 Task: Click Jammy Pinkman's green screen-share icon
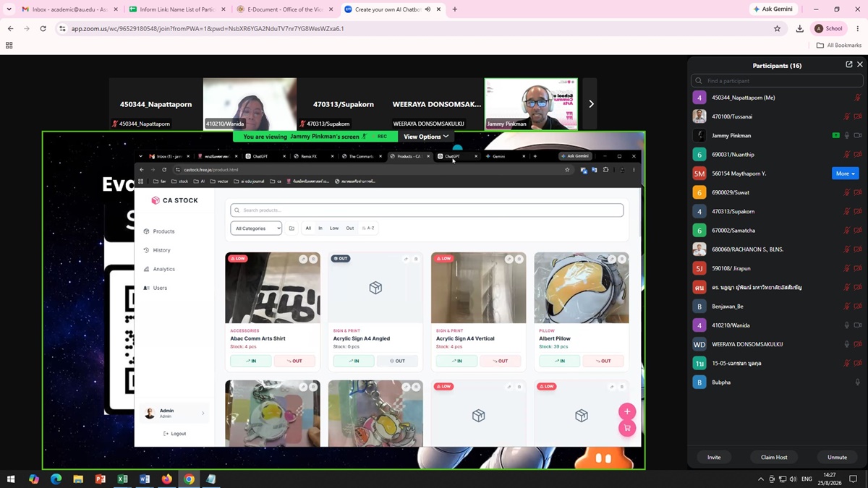[836, 135]
